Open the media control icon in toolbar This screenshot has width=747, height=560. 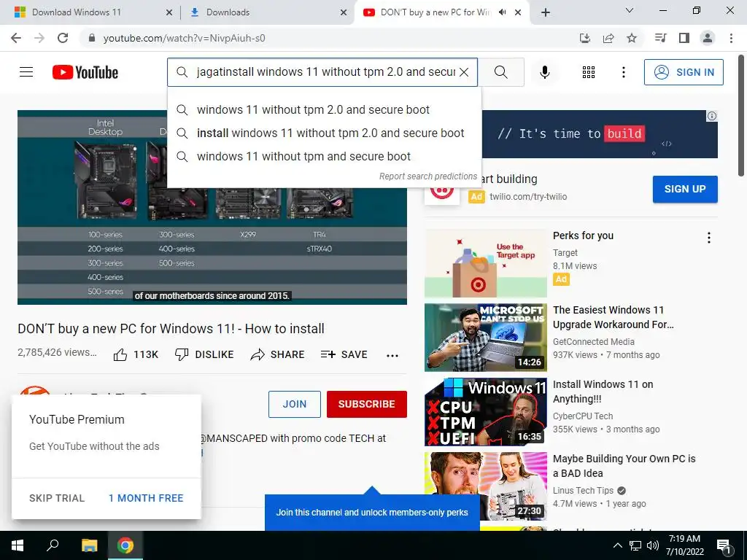tap(660, 38)
